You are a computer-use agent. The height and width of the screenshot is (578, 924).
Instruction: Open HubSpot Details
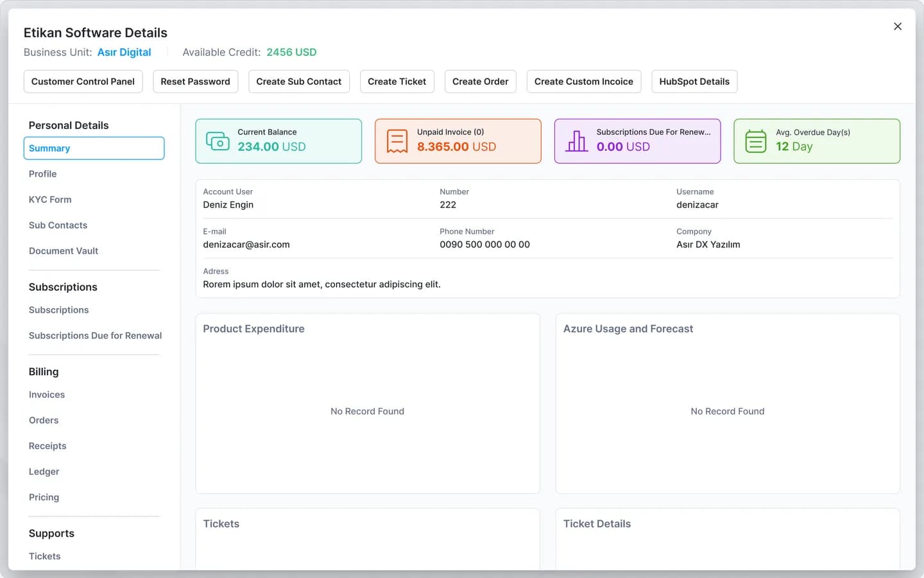click(x=694, y=82)
